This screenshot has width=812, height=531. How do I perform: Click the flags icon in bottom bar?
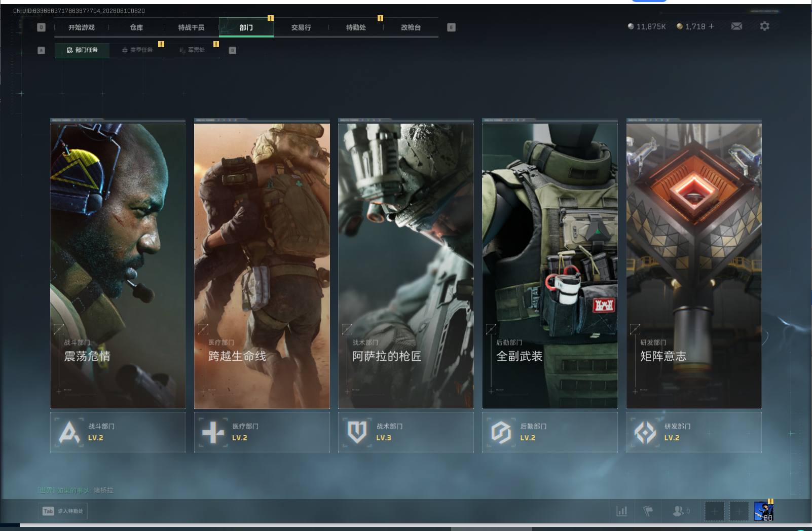648,511
